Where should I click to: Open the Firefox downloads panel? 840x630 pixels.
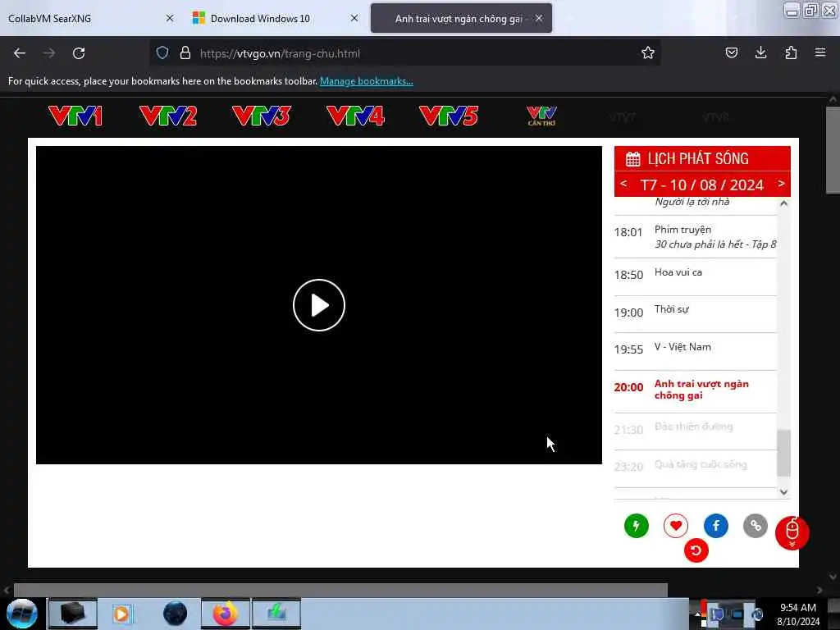[760, 52]
